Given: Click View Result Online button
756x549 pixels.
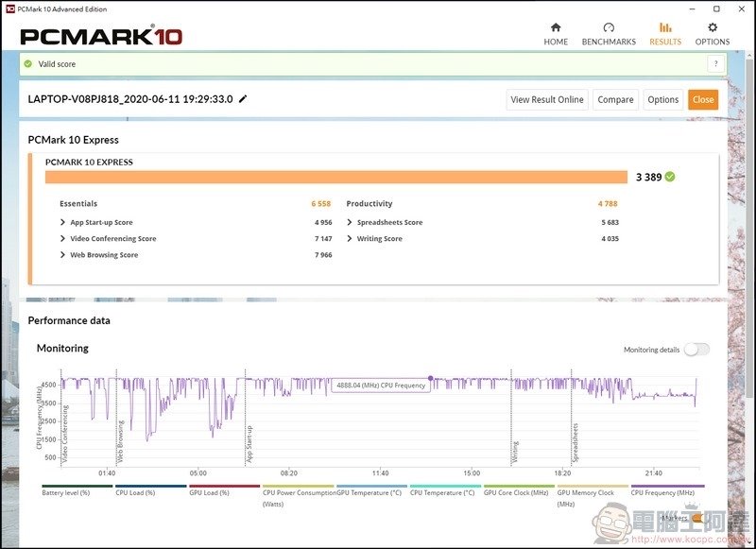Looking at the screenshot, I should 547,99.
